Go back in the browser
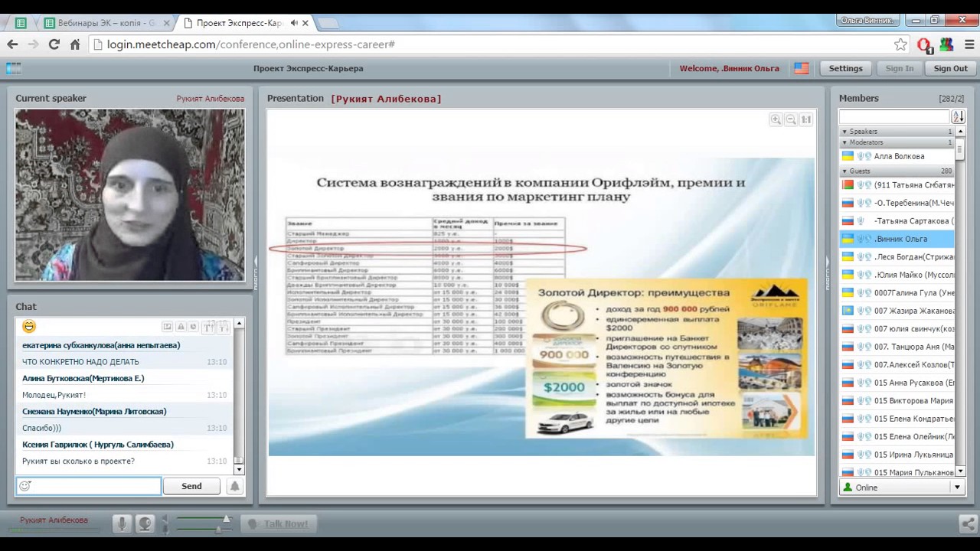 tap(12, 44)
